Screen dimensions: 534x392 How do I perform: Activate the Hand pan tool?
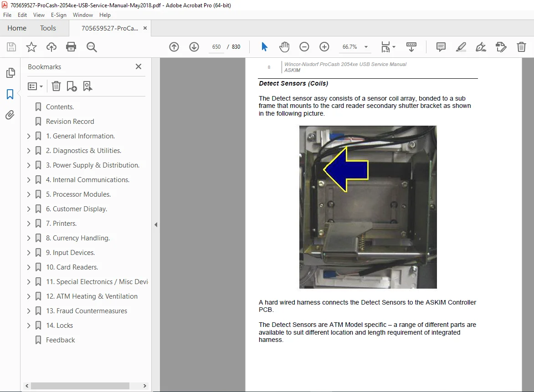[284, 47]
